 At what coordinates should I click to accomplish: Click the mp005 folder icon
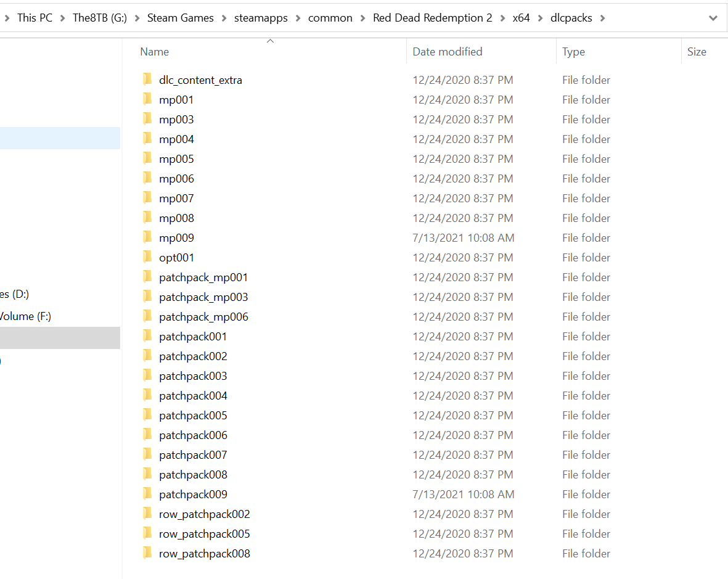147,158
